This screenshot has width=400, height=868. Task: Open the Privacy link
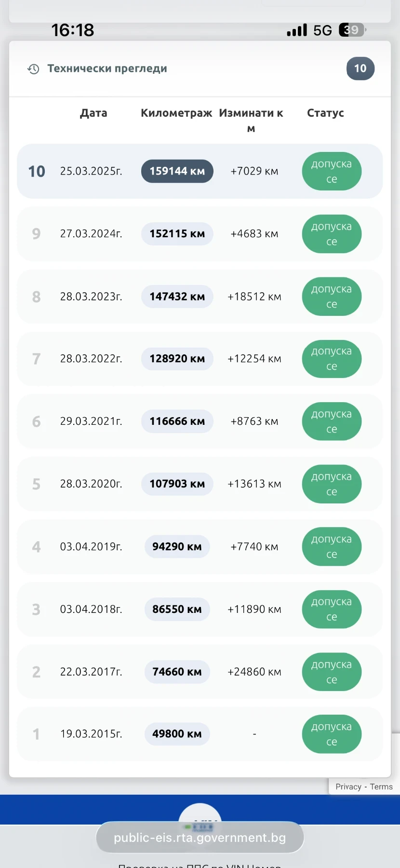click(348, 787)
